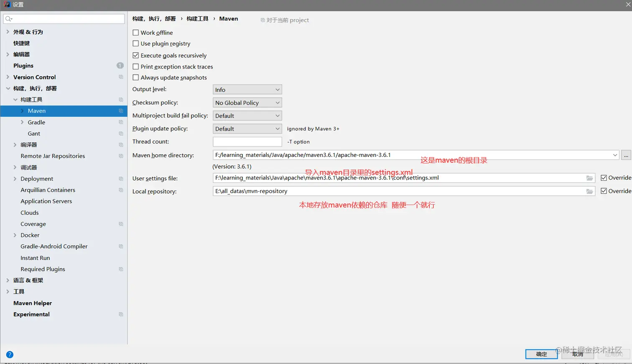Click the project-level icon next to Remote Jar Repositories
The height and width of the screenshot is (364, 632).
[121, 156]
